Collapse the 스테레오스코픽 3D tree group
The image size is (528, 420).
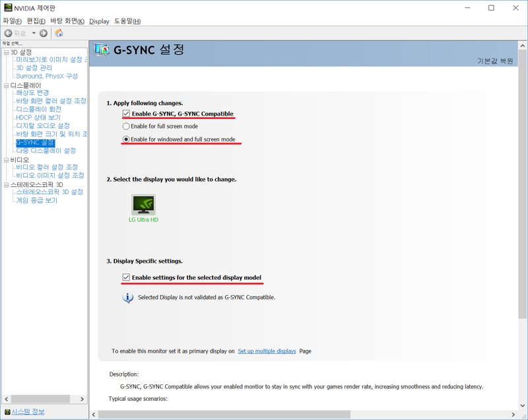pyautogui.click(x=6, y=184)
